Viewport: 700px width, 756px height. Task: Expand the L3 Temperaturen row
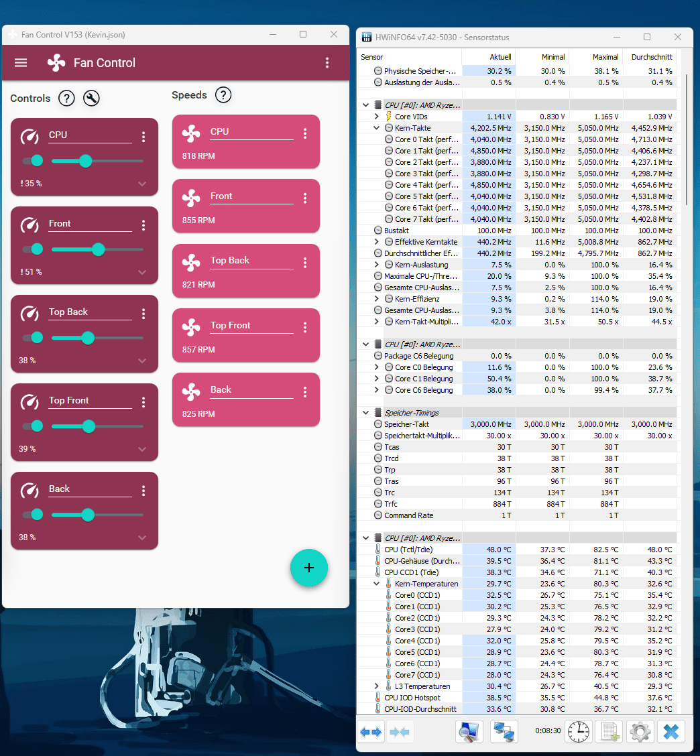376,686
